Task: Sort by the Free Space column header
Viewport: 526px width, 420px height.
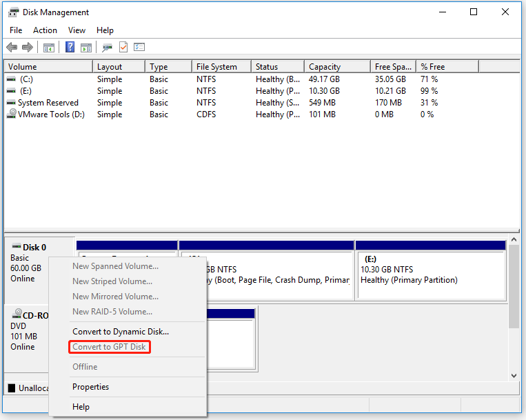Action: coord(394,66)
